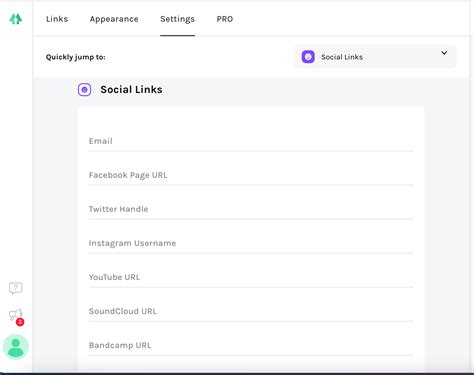Focus the Bandcamp URL field
The width and height of the screenshot is (474, 375).
(251, 345)
